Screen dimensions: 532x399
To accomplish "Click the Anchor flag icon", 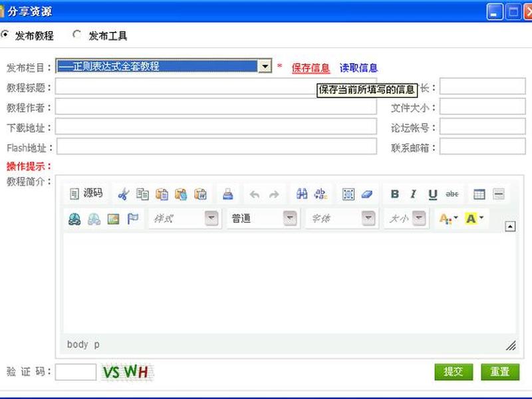I will 132,219.
